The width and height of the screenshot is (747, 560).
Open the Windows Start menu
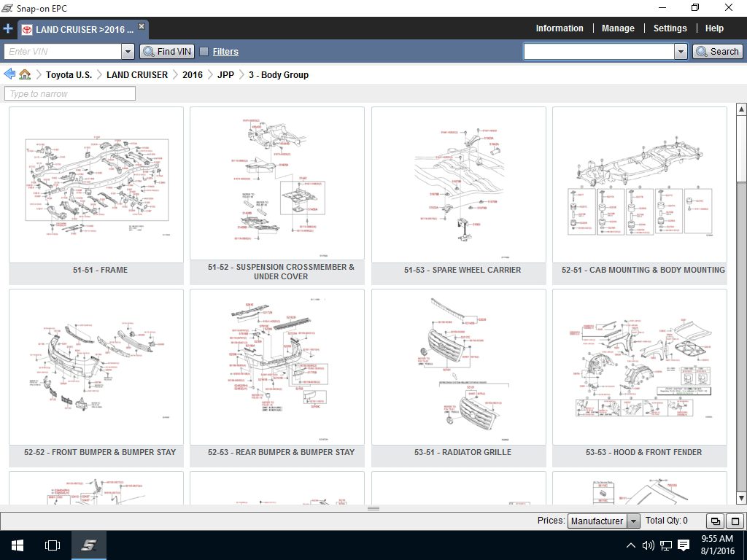tap(18, 545)
